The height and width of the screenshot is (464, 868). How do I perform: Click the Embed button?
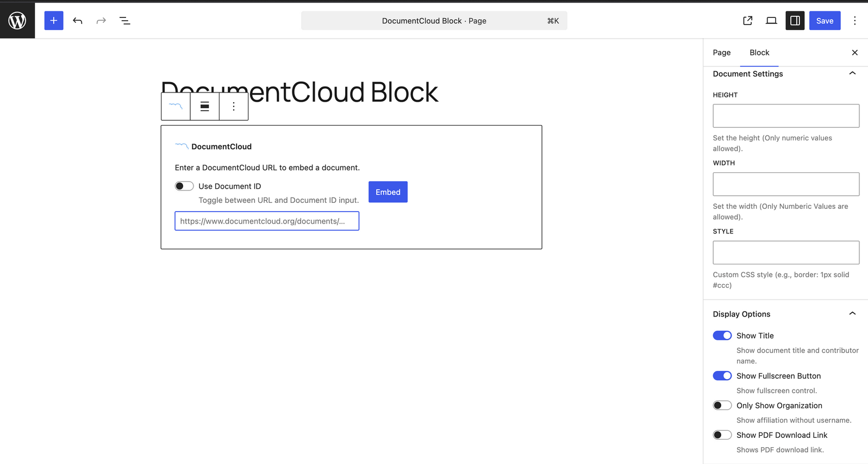[388, 192]
